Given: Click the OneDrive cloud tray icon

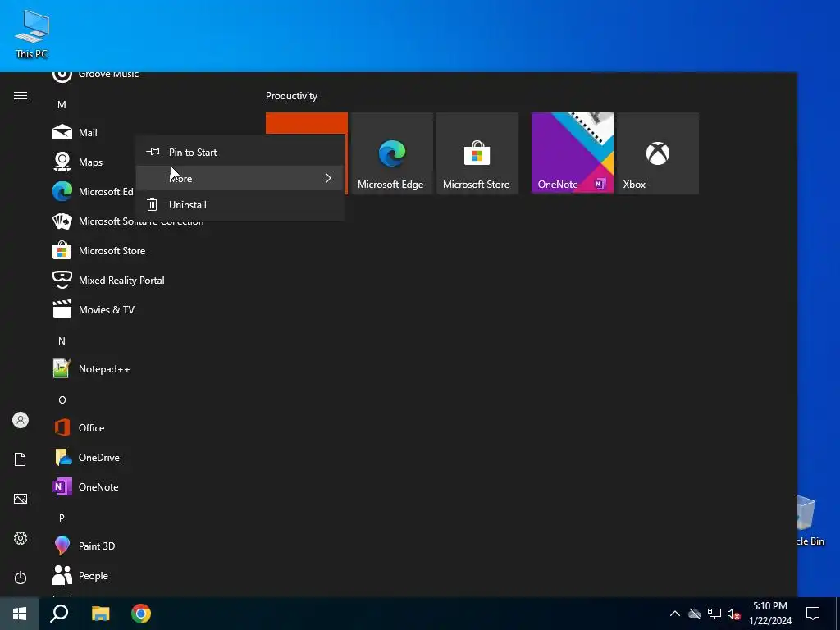Looking at the screenshot, I should 695,614.
